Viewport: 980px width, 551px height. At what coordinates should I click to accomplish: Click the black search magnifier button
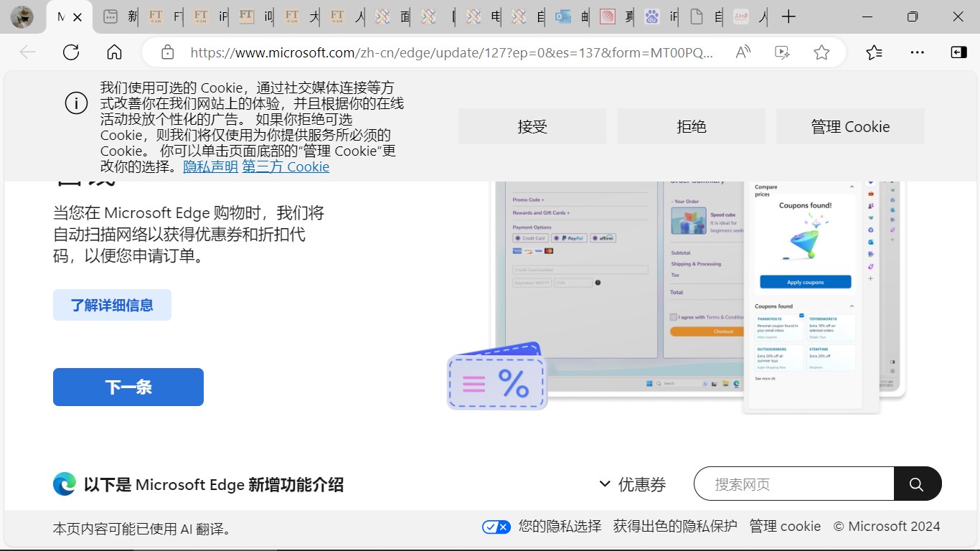[918, 484]
